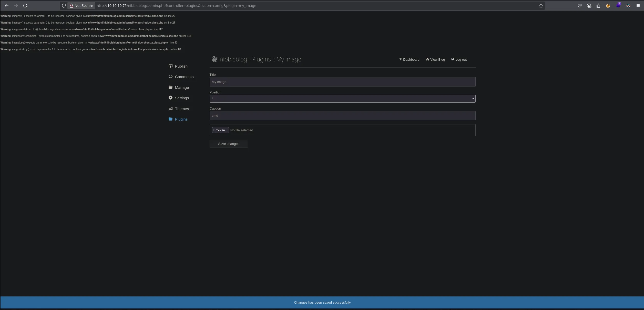
Task: Open the Manage section
Action: (181, 88)
